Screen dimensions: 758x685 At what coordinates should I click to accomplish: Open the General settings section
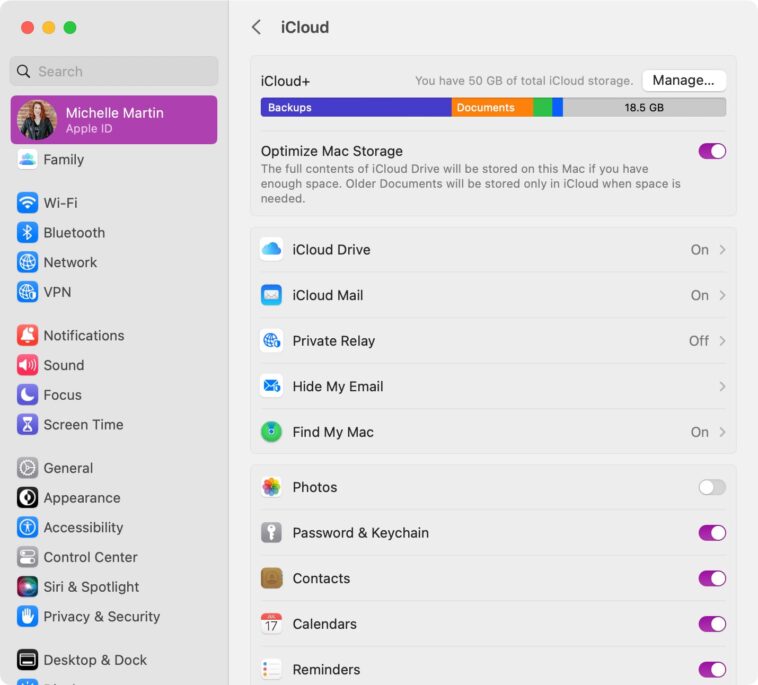68,468
